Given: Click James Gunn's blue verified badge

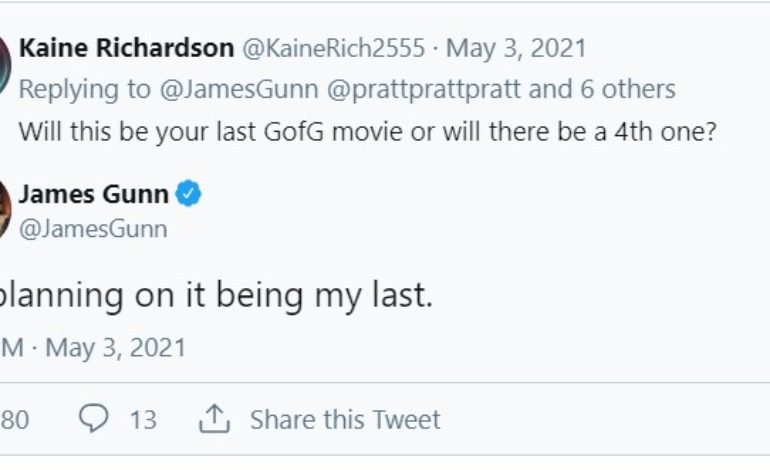Looking at the screenshot, I should pos(189,194).
